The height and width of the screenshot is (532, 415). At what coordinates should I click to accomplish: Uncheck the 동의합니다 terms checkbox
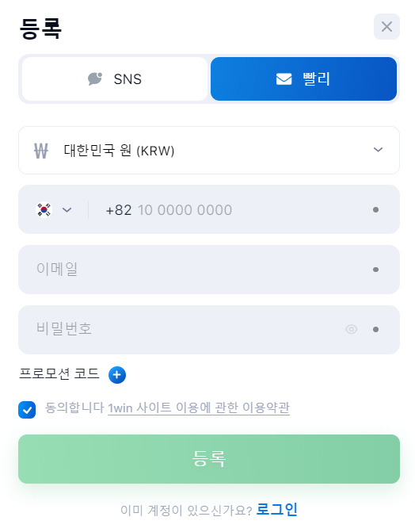[x=27, y=410]
